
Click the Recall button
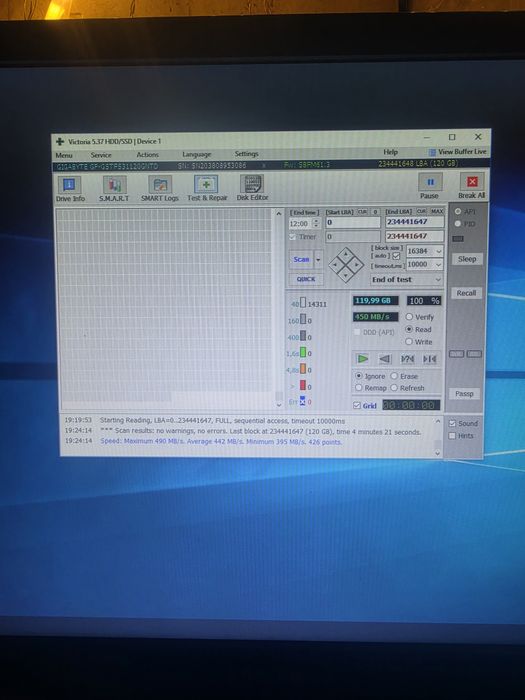467,293
